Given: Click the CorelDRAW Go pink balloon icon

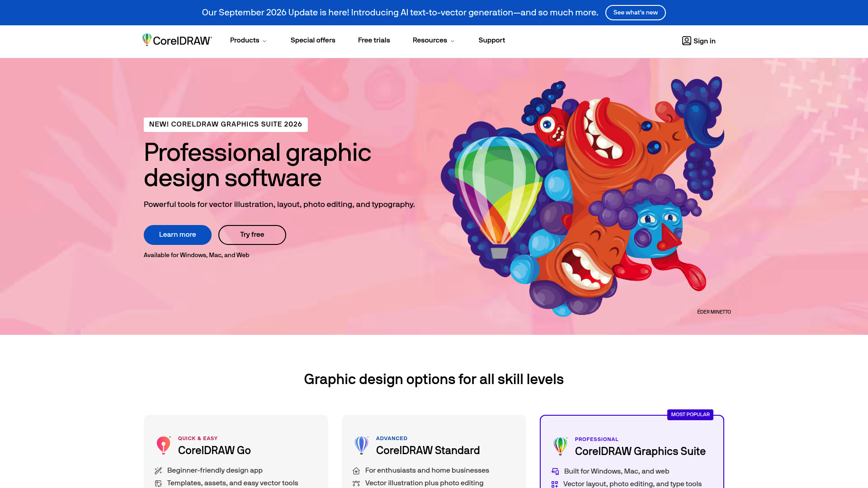Looking at the screenshot, I should coord(164,445).
